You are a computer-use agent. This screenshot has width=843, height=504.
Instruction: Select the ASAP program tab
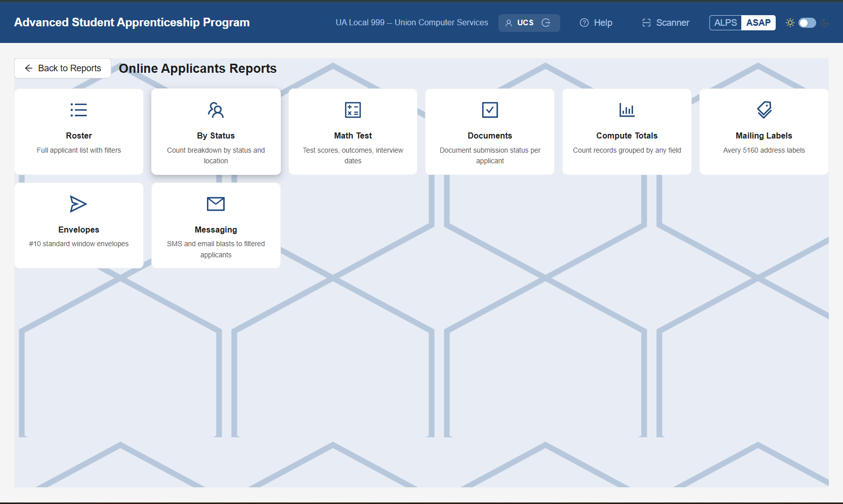click(x=758, y=23)
